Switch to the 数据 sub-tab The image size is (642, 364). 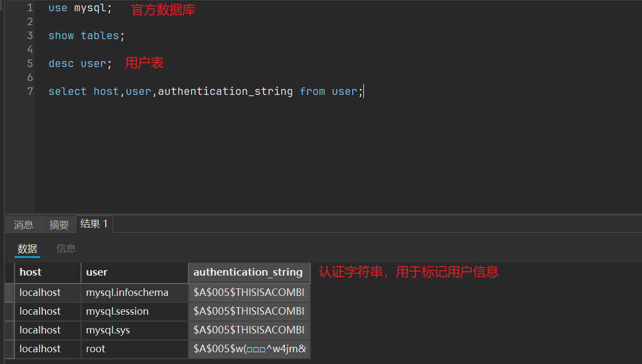click(x=27, y=248)
